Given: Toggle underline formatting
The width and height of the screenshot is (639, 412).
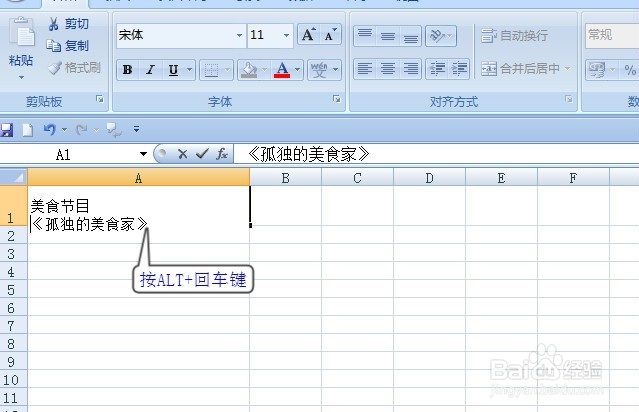Looking at the screenshot, I should [174, 70].
